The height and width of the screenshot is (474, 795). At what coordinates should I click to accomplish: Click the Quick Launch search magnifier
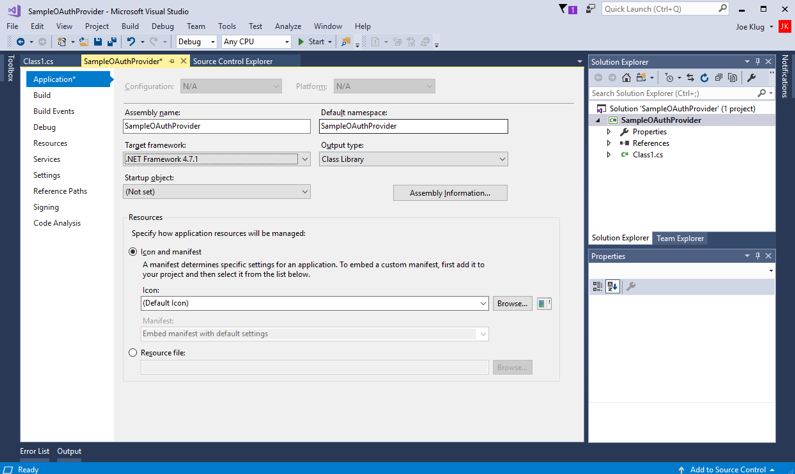click(x=722, y=9)
